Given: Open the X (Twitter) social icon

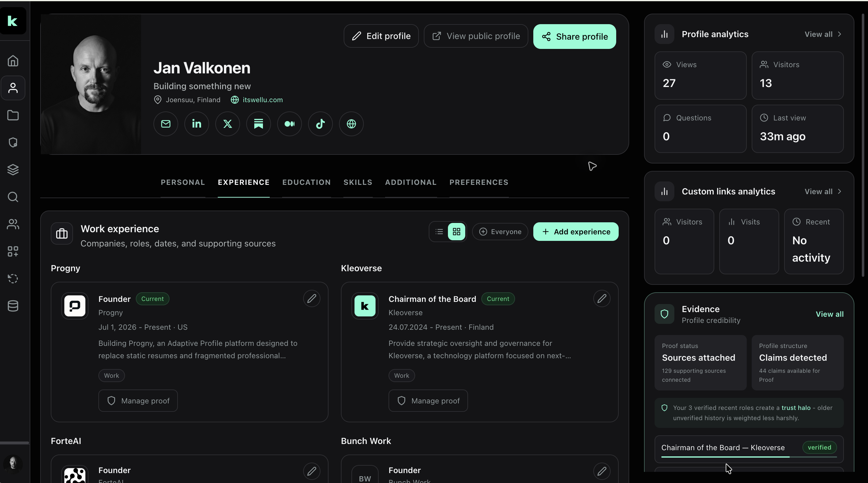Looking at the screenshot, I should [228, 124].
